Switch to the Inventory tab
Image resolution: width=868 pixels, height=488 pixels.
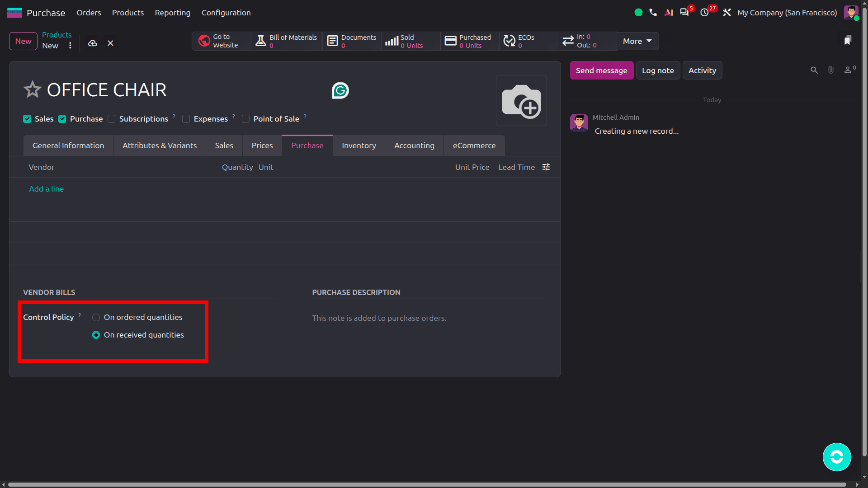(x=359, y=145)
